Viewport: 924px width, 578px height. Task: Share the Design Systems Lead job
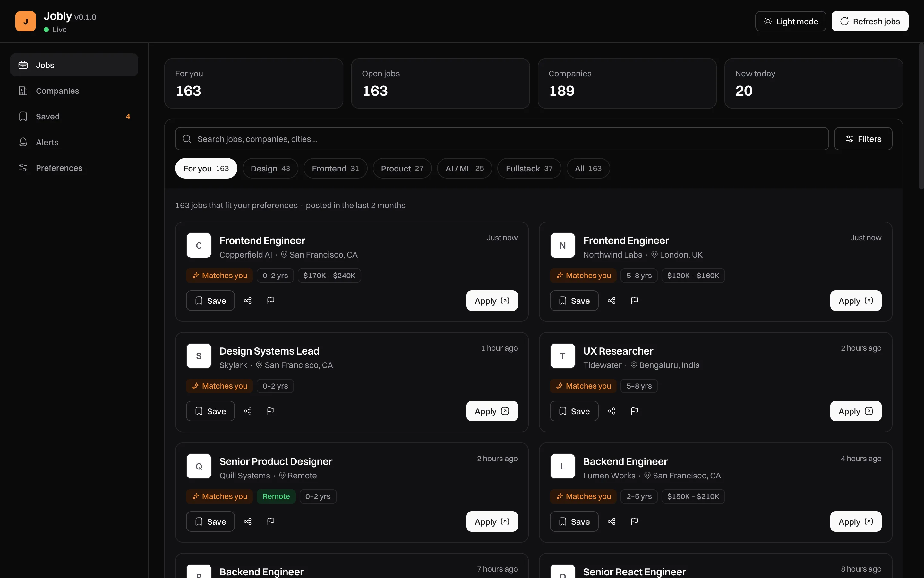tap(248, 411)
